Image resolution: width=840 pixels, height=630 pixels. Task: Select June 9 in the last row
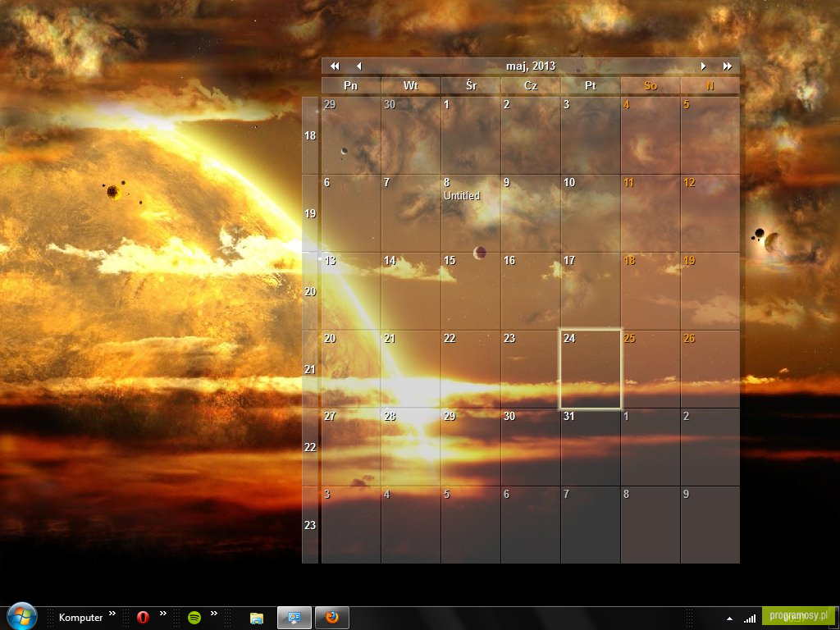(710, 524)
